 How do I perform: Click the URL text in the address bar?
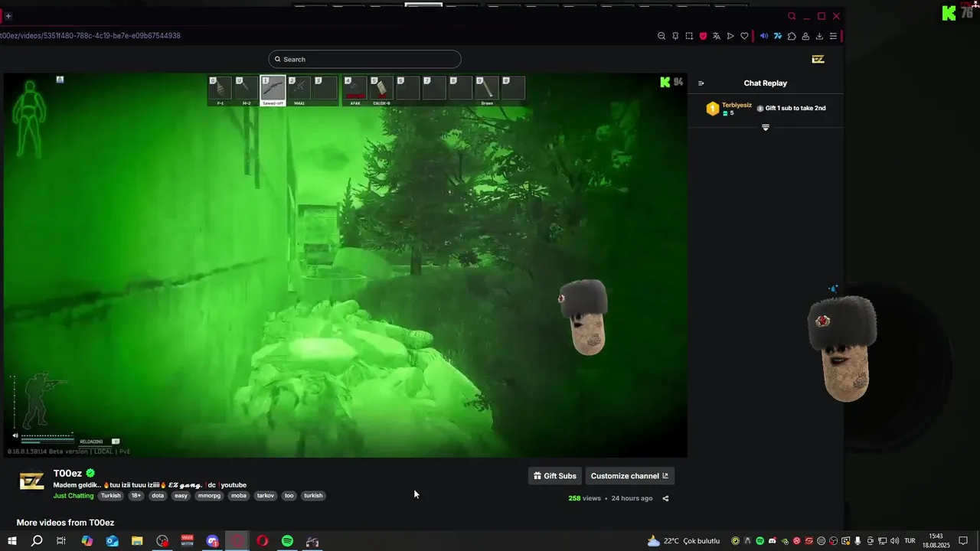(x=90, y=36)
